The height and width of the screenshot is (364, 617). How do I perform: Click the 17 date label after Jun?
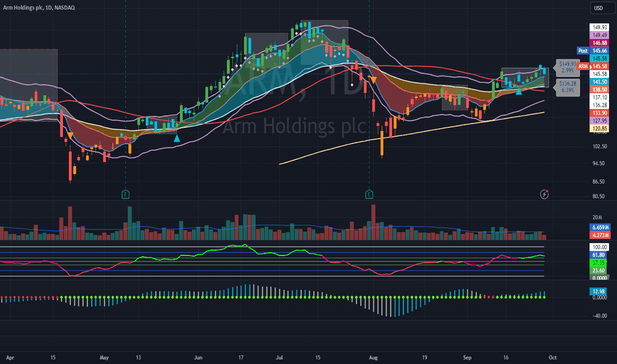point(241,357)
